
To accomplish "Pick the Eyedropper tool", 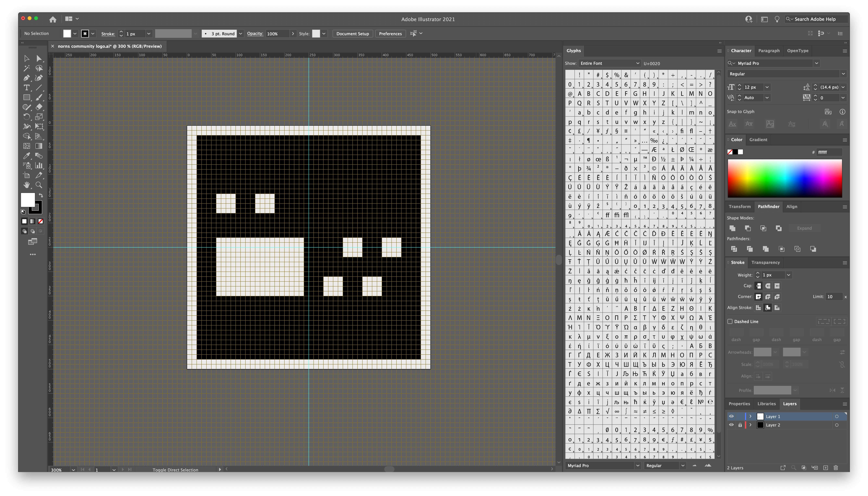I will 27,156.
